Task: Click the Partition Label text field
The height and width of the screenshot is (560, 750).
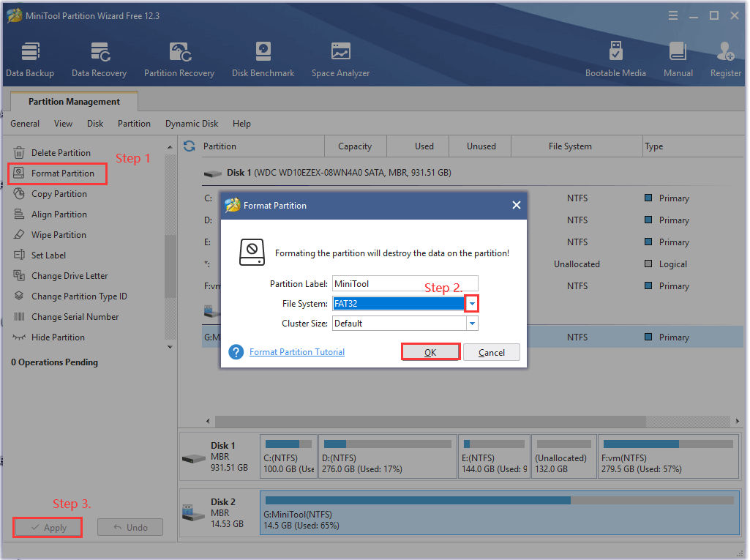Action: tap(405, 283)
